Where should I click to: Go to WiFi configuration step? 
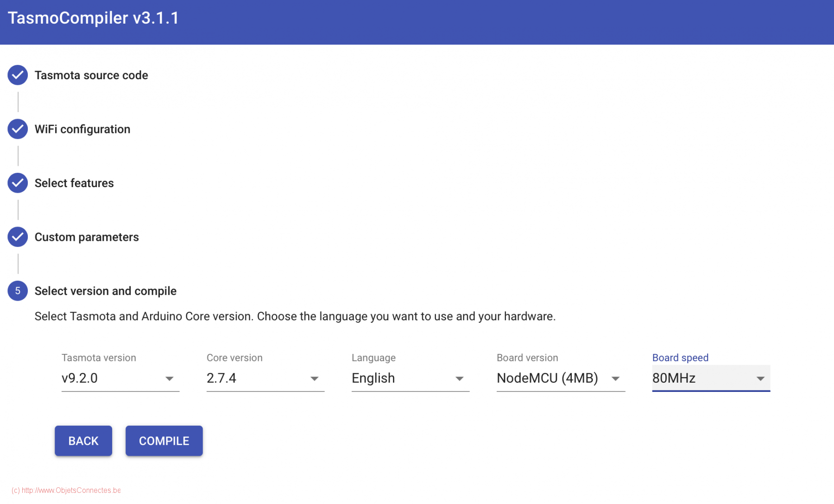82,129
